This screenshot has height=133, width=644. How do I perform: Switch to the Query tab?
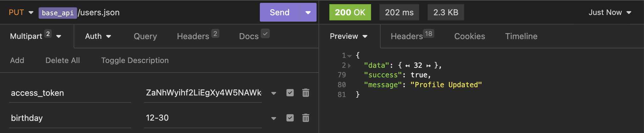click(145, 36)
